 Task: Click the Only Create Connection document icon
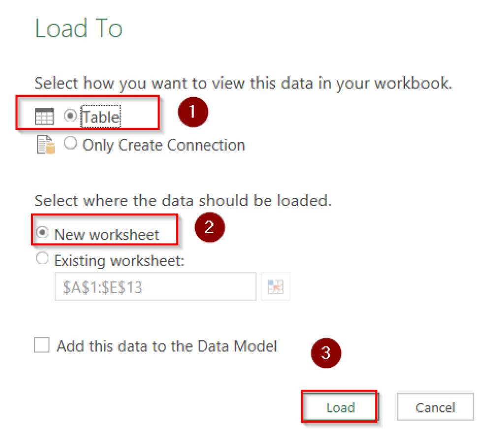tap(46, 144)
